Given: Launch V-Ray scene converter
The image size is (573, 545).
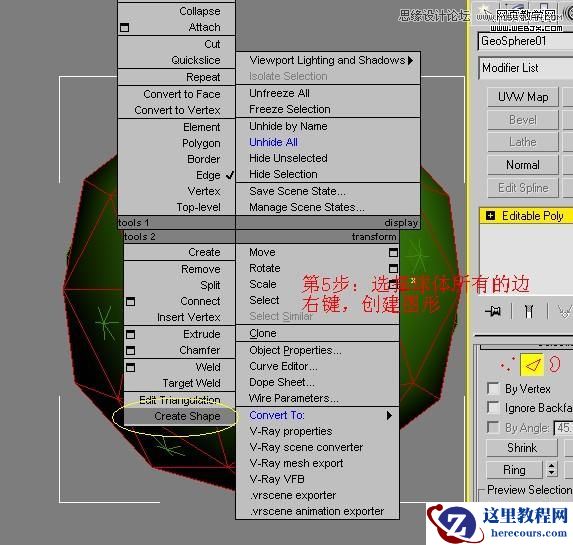Looking at the screenshot, I should (306, 447).
